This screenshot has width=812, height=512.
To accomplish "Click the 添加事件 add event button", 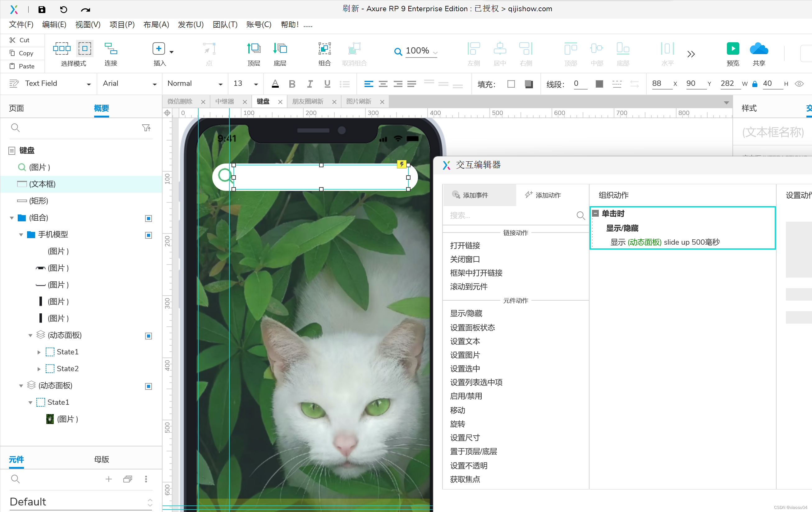I will (479, 195).
